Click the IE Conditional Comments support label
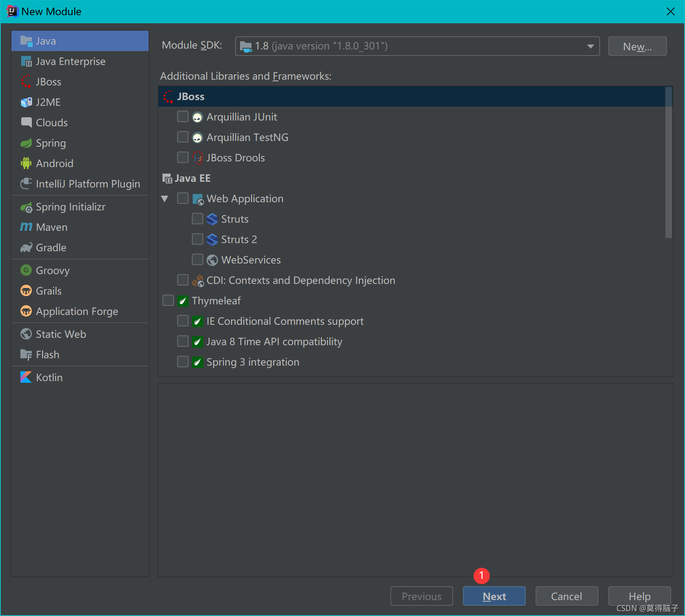Screen dimensions: 685x616 point(285,321)
